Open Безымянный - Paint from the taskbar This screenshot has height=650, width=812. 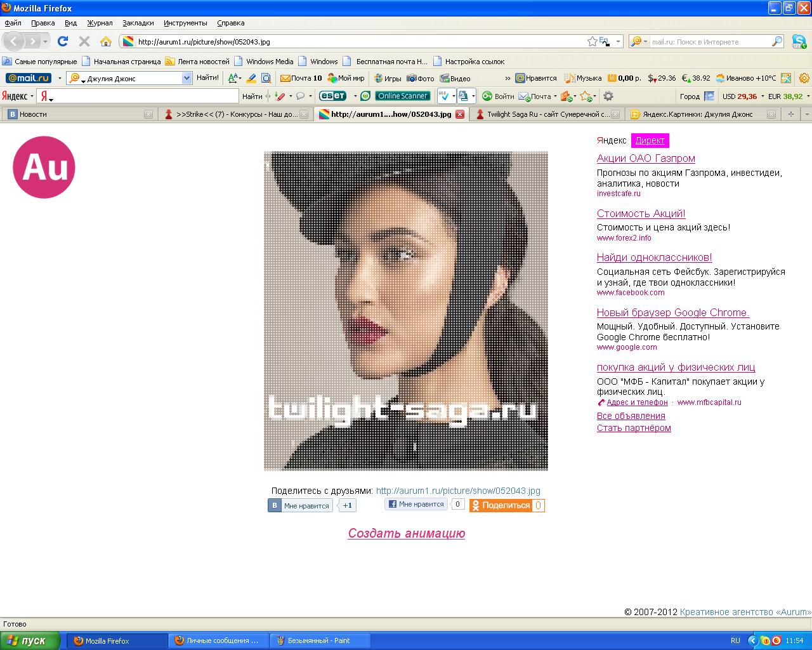point(320,640)
